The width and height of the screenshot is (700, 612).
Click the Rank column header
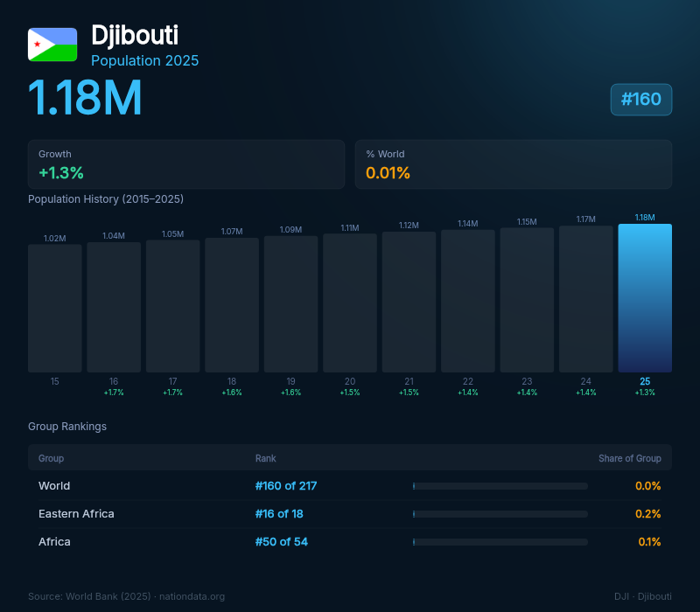[x=266, y=458]
